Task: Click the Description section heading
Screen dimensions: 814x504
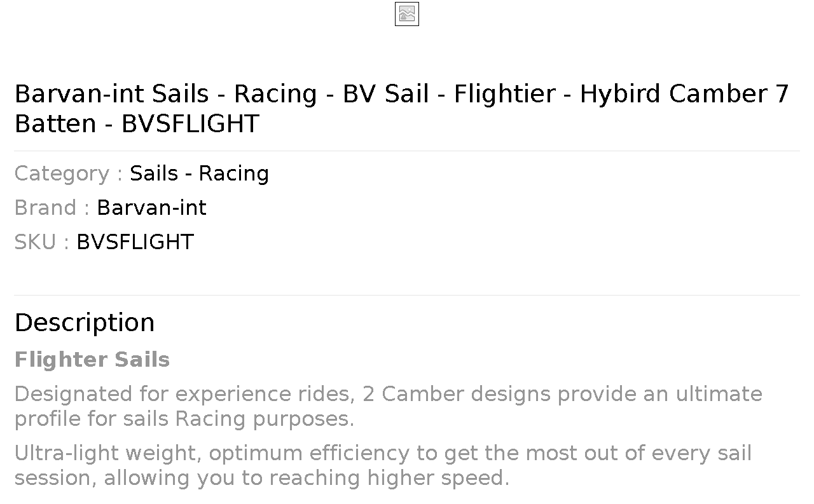Action: 85,323
